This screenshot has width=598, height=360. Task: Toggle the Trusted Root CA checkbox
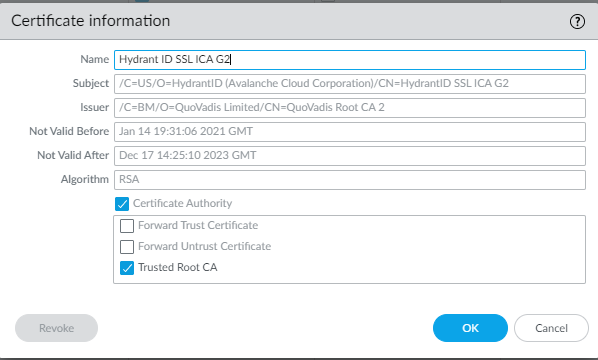click(x=127, y=268)
